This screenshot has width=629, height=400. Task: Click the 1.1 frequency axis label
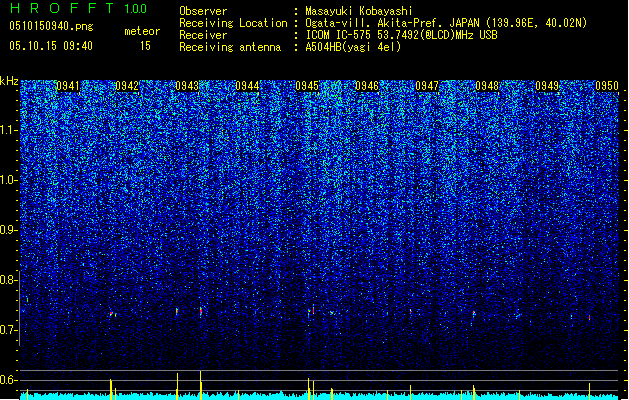click(x=9, y=130)
